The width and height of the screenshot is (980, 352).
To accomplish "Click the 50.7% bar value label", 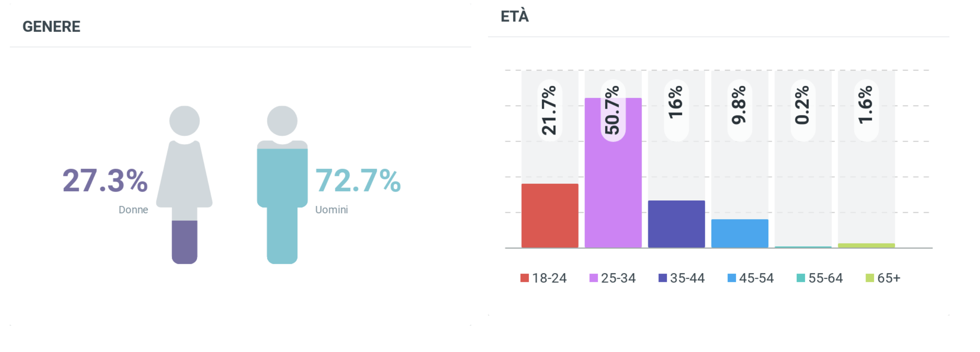I will (x=613, y=110).
